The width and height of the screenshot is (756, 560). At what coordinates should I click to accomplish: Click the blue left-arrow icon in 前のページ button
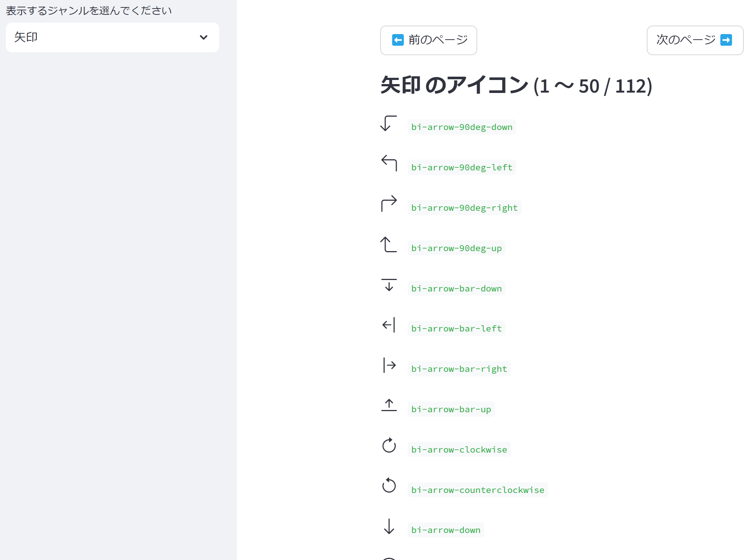click(x=398, y=40)
